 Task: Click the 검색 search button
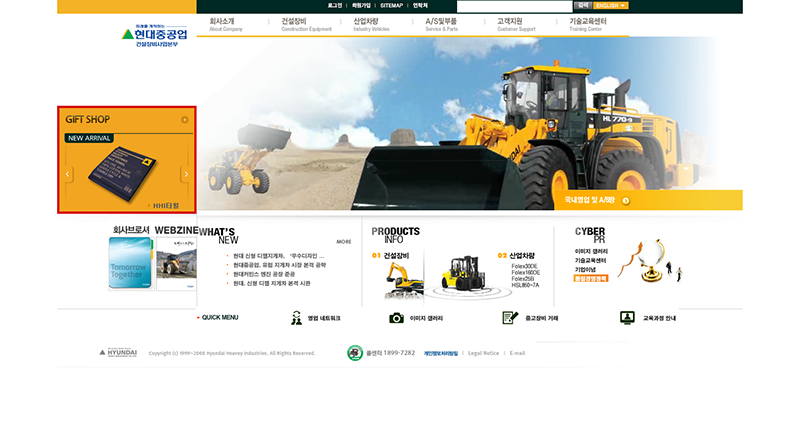(x=583, y=5)
